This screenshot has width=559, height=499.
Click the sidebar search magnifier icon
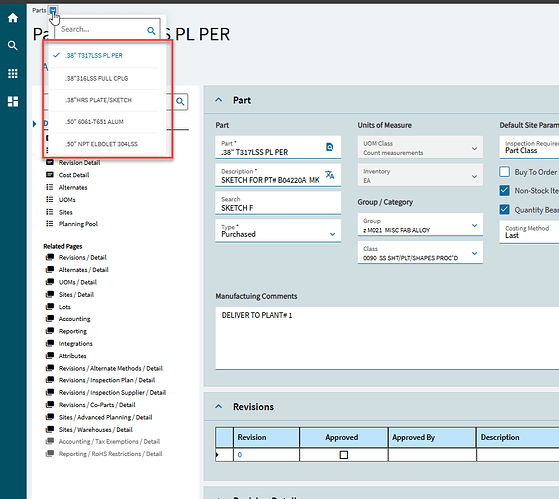click(13, 45)
